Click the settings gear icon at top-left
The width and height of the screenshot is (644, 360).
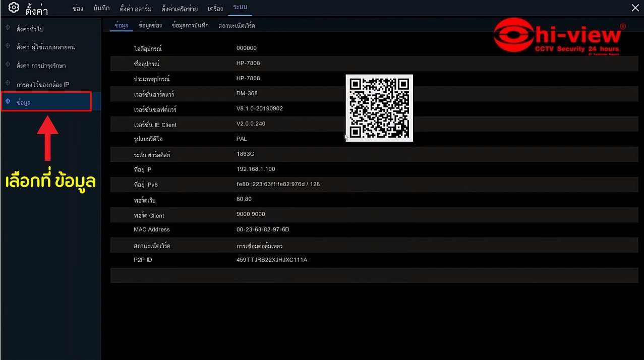click(x=14, y=8)
